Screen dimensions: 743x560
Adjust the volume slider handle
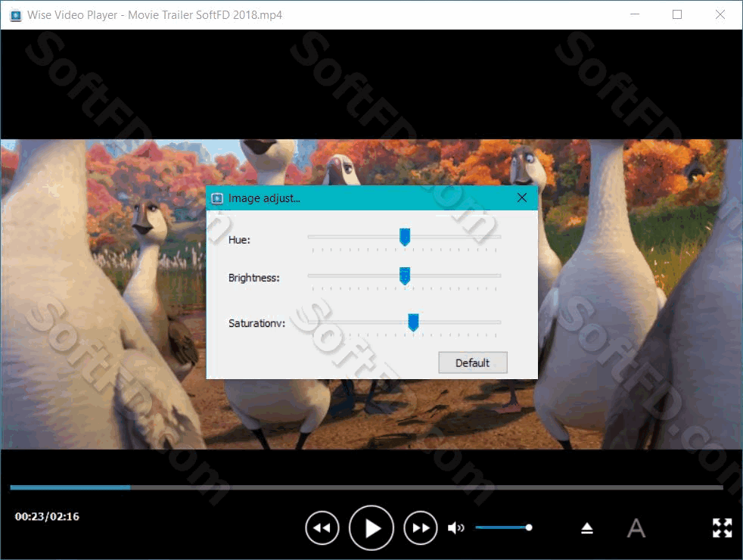click(529, 527)
